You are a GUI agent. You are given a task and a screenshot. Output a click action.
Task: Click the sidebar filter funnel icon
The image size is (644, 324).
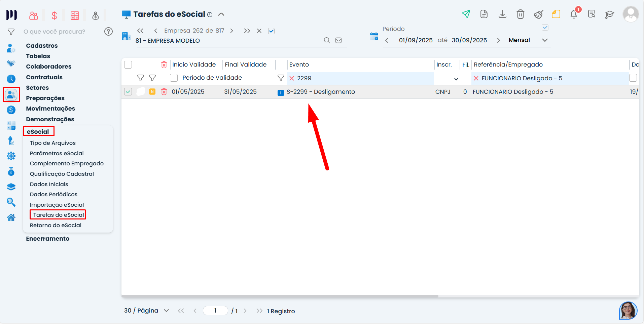tap(11, 32)
